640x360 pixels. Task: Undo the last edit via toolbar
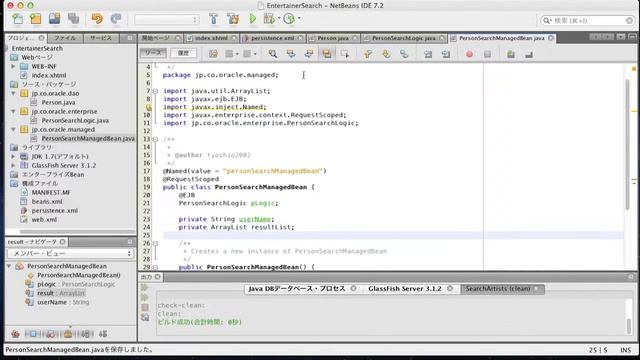click(x=97, y=19)
